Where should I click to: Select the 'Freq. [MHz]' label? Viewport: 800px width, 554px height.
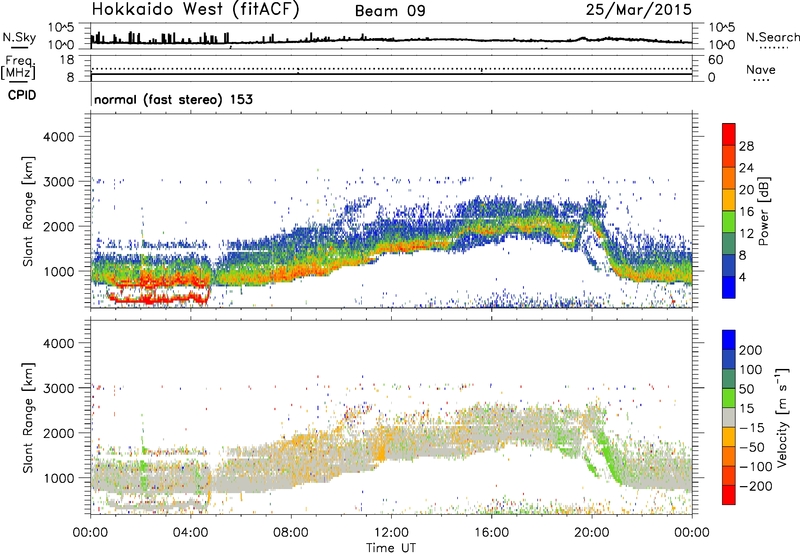point(19,67)
